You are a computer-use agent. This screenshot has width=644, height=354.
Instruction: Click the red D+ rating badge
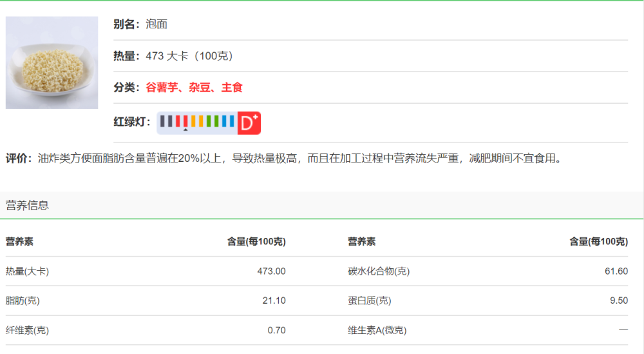click(x=249, y=123)
